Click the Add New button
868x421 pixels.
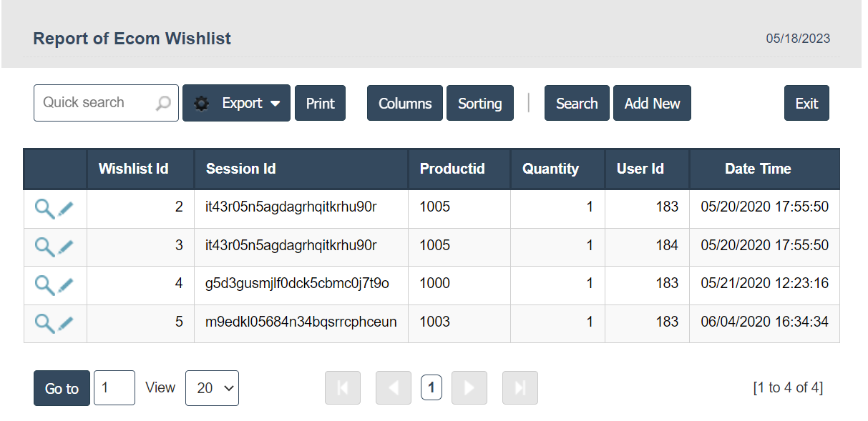[652, 103]
